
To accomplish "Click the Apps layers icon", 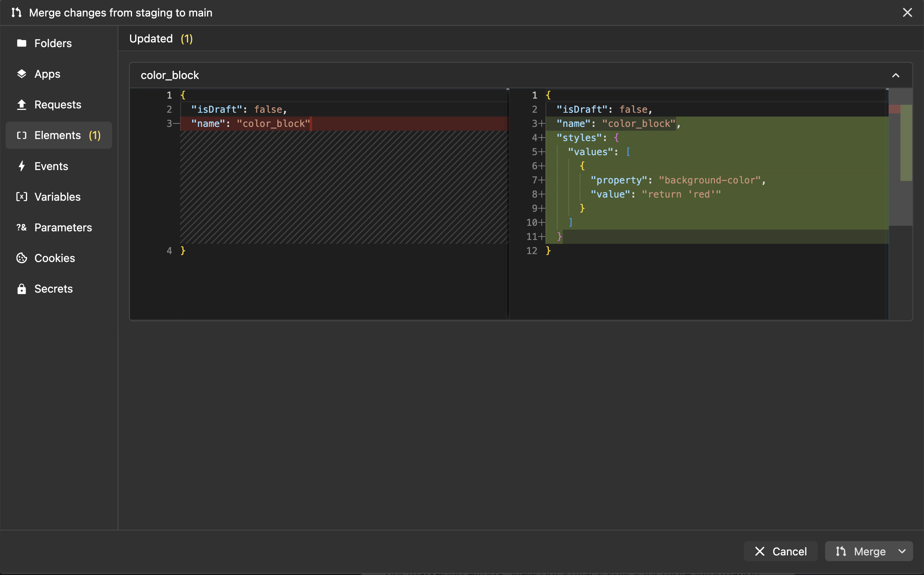I will pos(22,74).
